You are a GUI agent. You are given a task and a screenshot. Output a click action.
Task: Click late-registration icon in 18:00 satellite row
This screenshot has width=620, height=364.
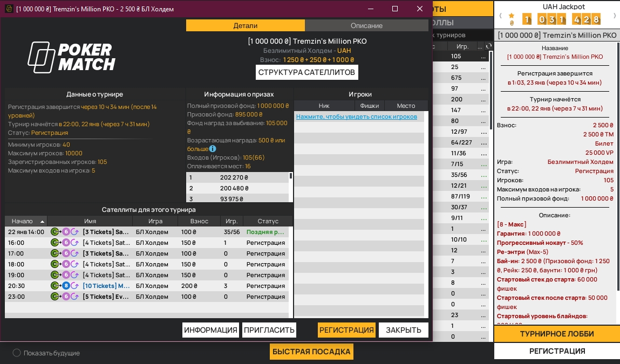click(x=56, y=264)
